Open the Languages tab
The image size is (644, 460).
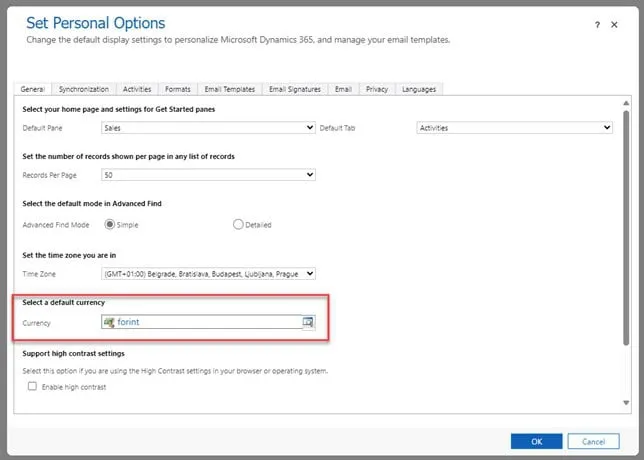click(419, 89)
